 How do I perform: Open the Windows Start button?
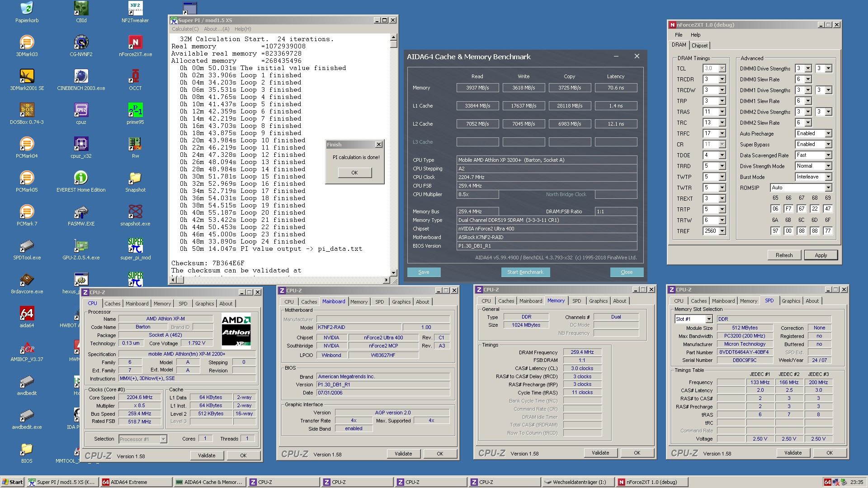pyautogui.click(x=13, y=482)
